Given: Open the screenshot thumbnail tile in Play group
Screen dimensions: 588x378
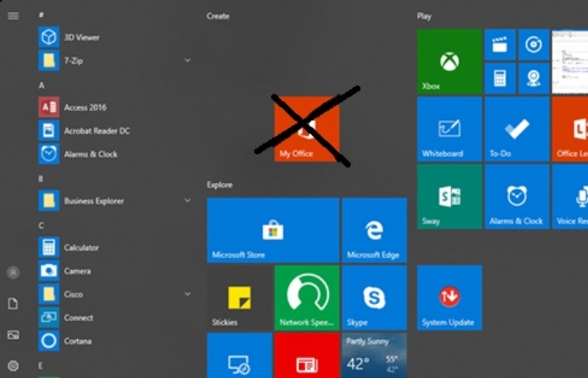Looking at the screenshot, I should [x=570, y=61].
